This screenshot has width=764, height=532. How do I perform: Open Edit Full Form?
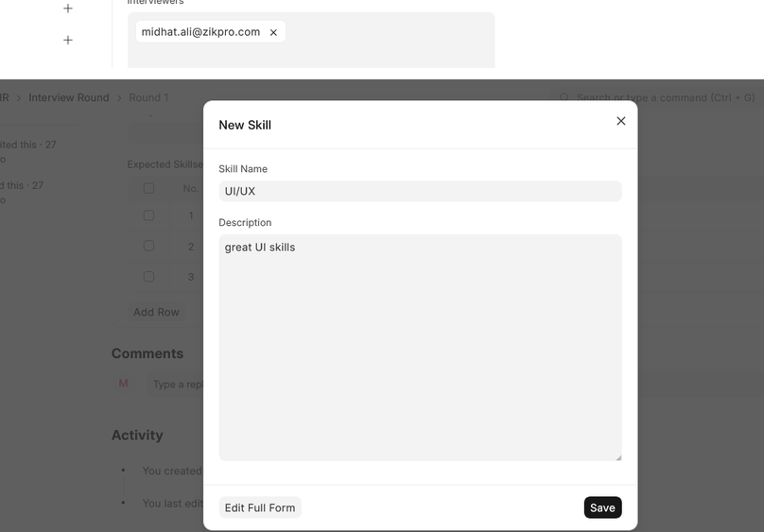[260, 507]
